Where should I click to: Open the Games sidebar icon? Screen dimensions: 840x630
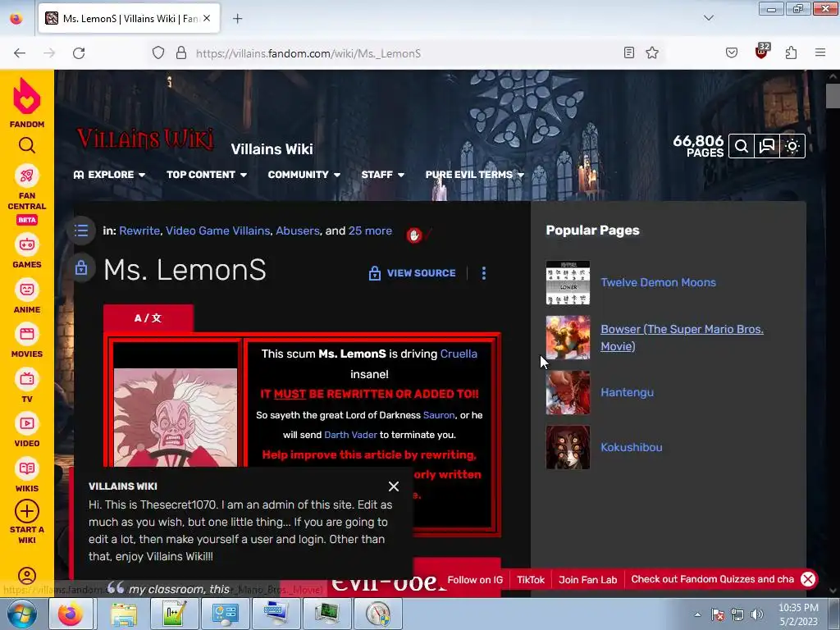(x=27, y=244)
